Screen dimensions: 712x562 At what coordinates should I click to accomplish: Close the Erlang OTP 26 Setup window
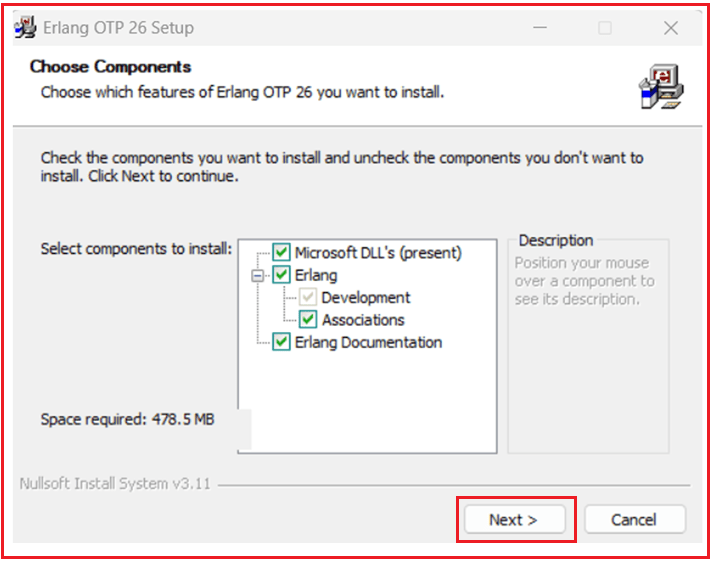tap(671, 28)
